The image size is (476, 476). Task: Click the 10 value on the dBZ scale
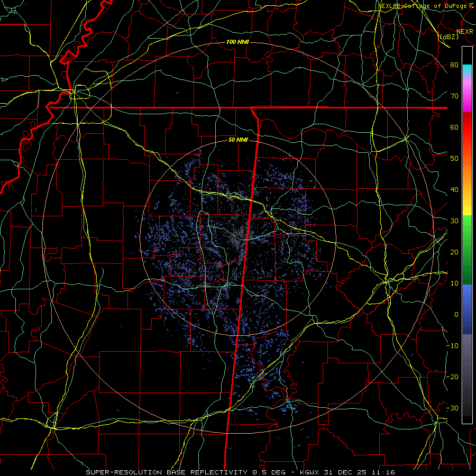coord(454,283)
